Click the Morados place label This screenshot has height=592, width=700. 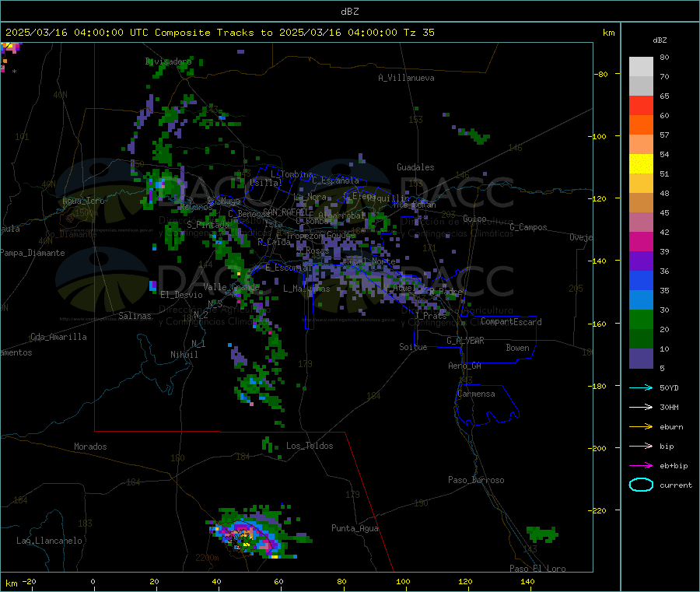pyautogui.click(x=90, y=447)
